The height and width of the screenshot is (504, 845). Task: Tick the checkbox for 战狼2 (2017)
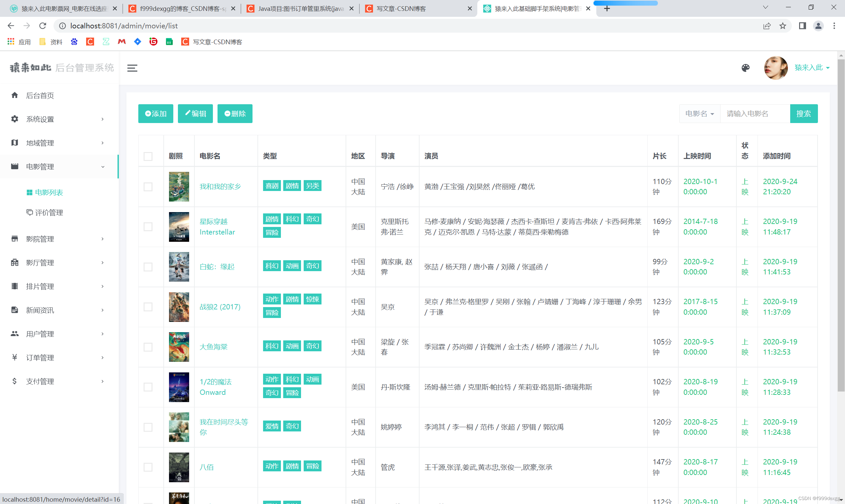click(148, 307)
